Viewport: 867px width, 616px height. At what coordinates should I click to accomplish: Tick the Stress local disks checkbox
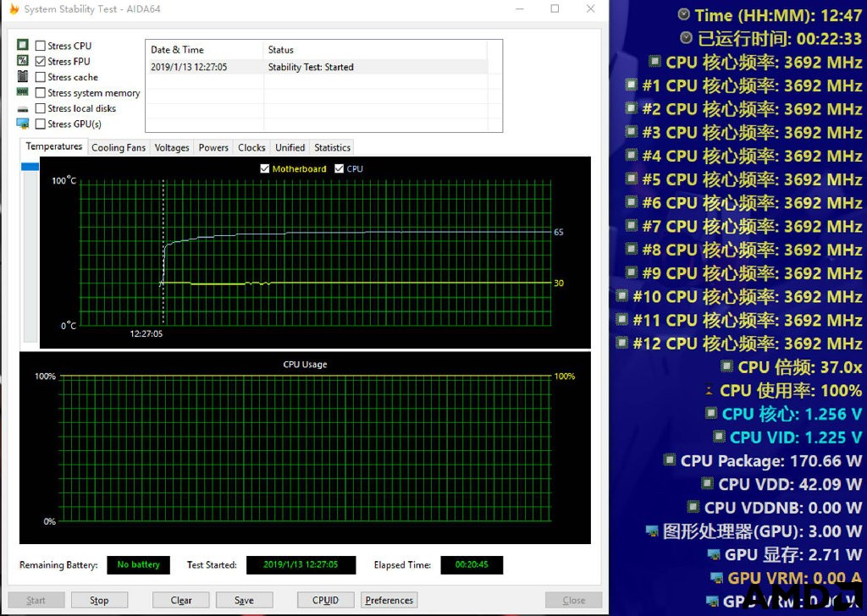[41, 107]
